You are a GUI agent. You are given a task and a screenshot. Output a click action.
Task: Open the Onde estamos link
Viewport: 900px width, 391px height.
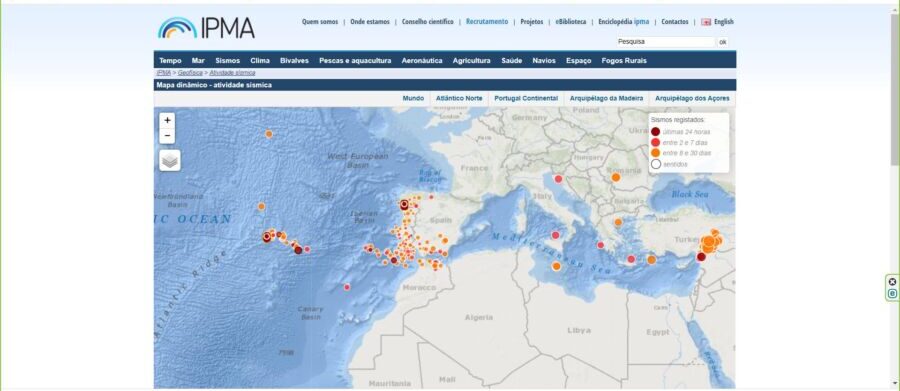(370, 22)
